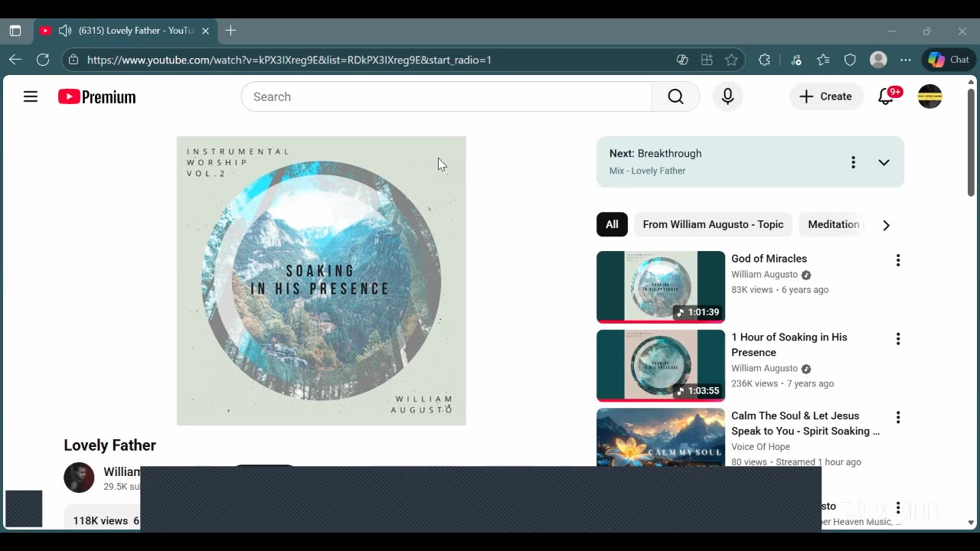Click the YouTube Premium logo
This screenshot has height=551, width=980.
97,96
